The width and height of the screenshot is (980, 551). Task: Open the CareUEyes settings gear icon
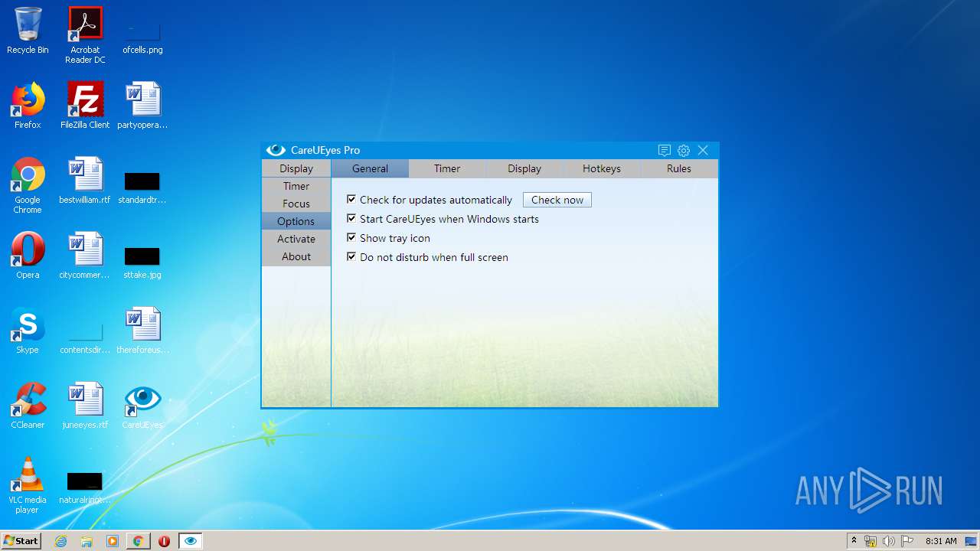click(684, 151)
